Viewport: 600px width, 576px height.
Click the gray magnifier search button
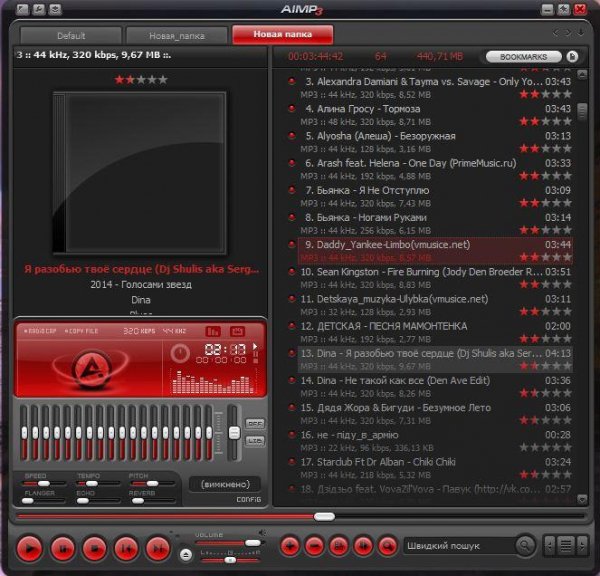[x=525, y=545]
